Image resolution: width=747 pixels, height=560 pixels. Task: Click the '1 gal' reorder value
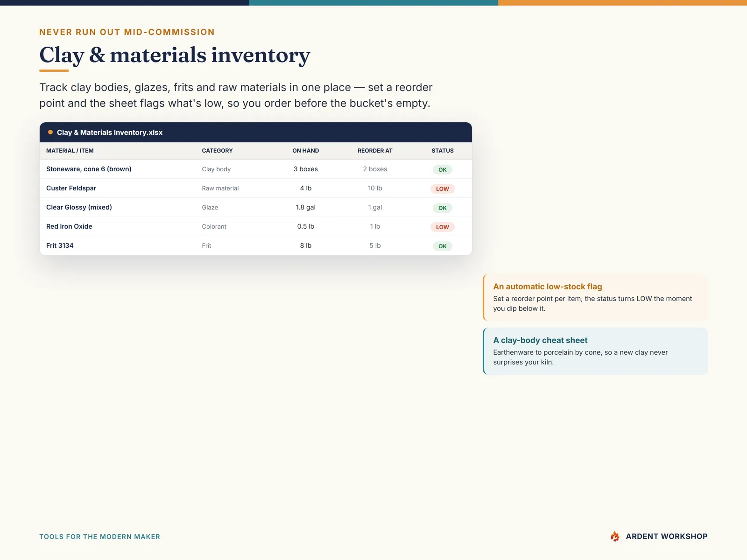pos(375,207)
